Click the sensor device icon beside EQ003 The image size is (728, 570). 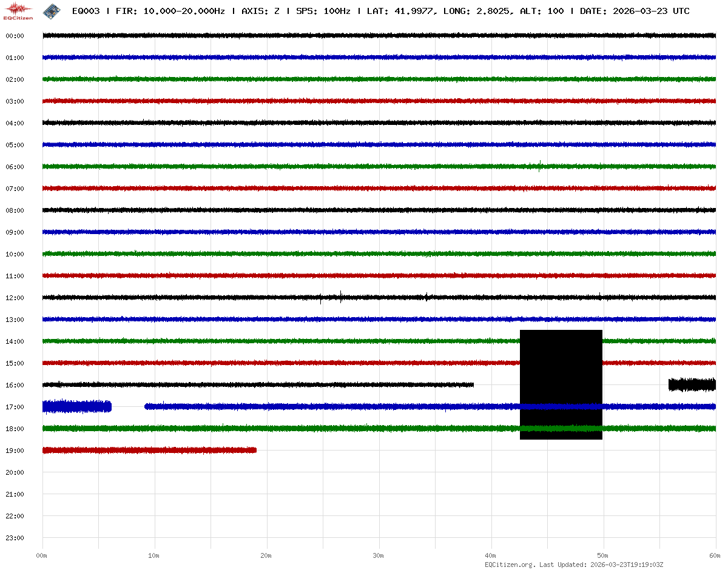(52, 11)
